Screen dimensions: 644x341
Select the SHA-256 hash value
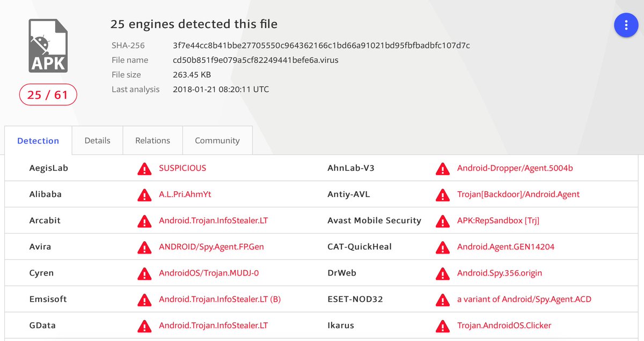(321, 46)
